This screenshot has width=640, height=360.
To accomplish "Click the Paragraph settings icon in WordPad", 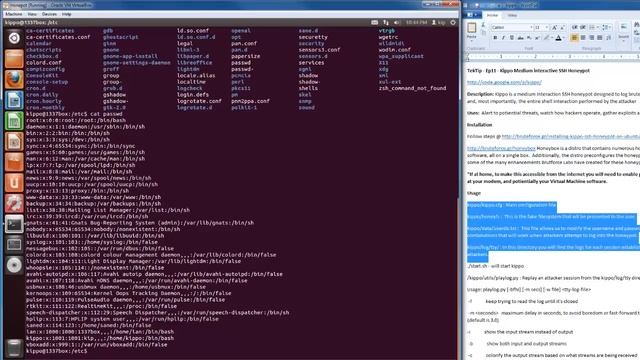I will click(x=609, y=38).
